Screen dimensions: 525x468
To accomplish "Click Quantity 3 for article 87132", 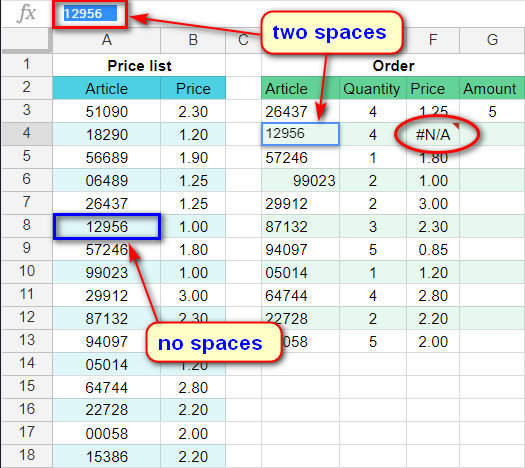I will click(373, 227).
